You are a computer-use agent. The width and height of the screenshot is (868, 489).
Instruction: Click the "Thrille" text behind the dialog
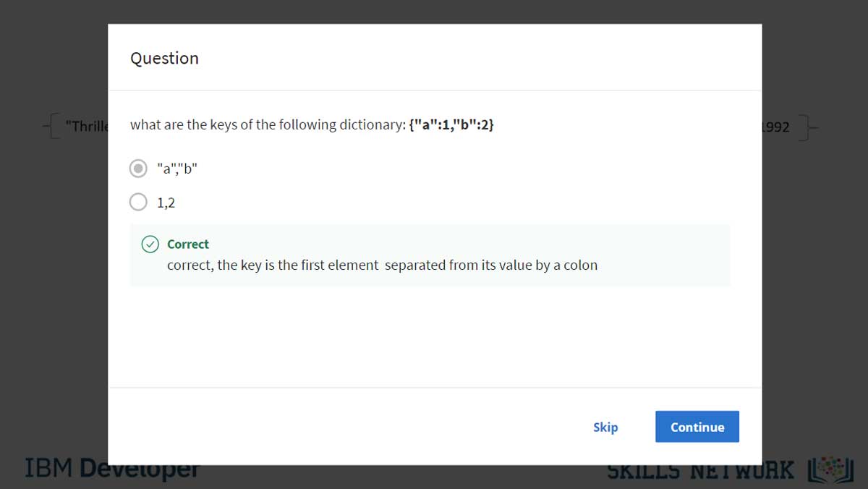click(86, 126)
